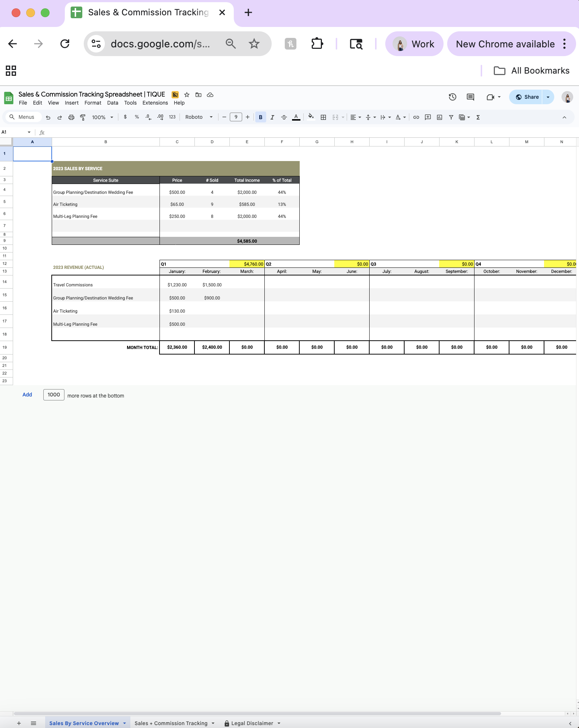Toggle strikethrough formatting
Viewport: 579px width, 728px height.
(284, 117)
